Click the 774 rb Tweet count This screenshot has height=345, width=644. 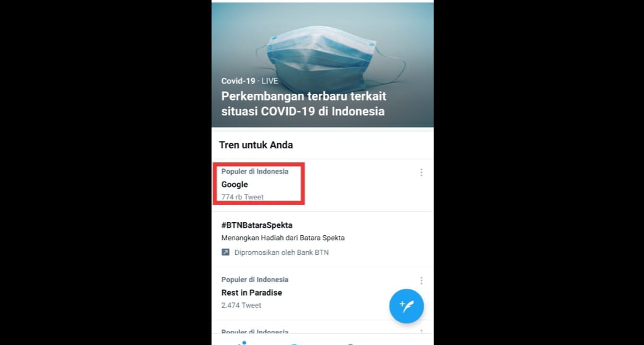pyautogui.click(x=243, y=197)
